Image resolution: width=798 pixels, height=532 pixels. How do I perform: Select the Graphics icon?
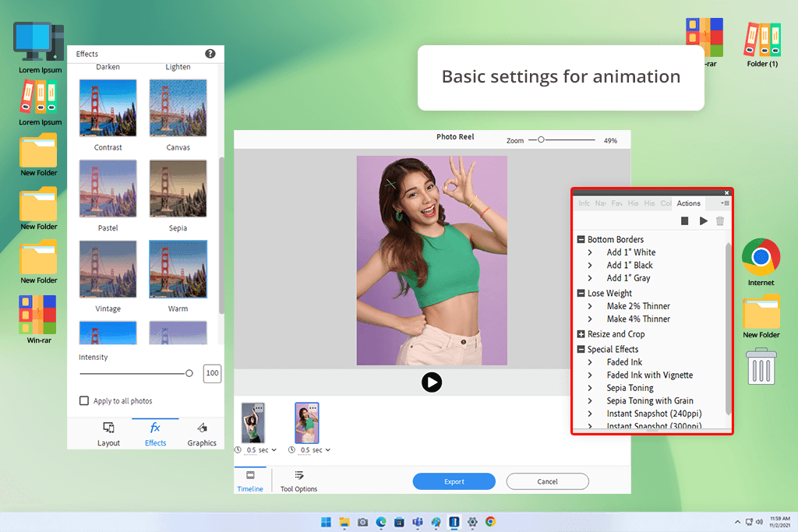202,428
